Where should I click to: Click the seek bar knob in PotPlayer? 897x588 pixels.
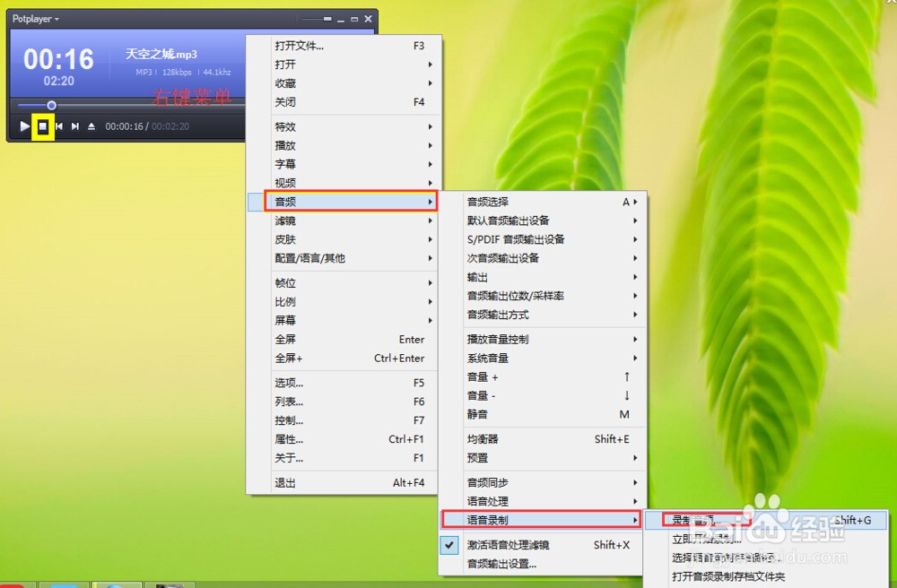click(51, 105)
